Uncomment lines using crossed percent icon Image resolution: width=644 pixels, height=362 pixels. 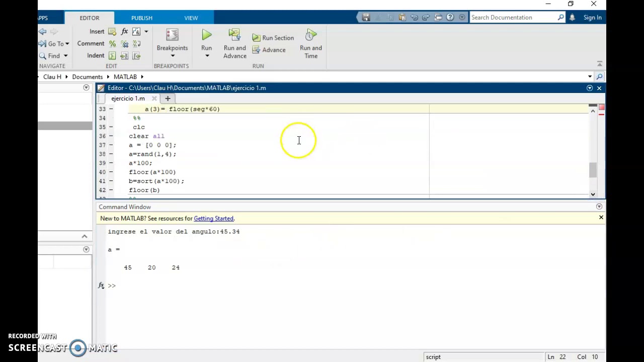[x=124, y=44]
